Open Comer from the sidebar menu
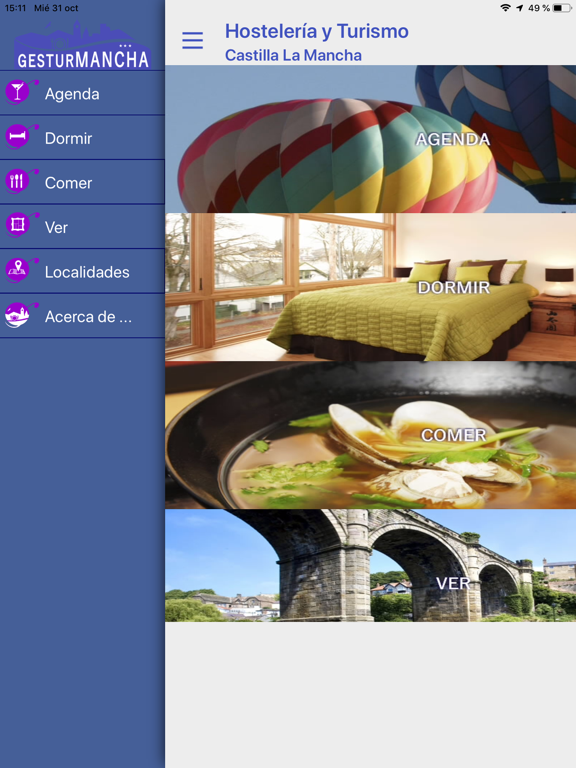The image size is (576, 768). click(x=82, y=182)
